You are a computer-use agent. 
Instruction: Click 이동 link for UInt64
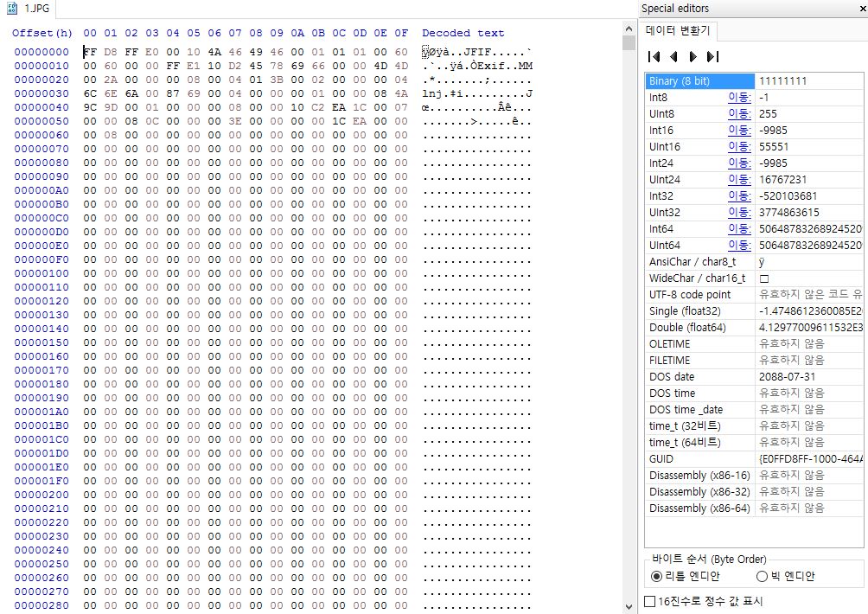739,246
